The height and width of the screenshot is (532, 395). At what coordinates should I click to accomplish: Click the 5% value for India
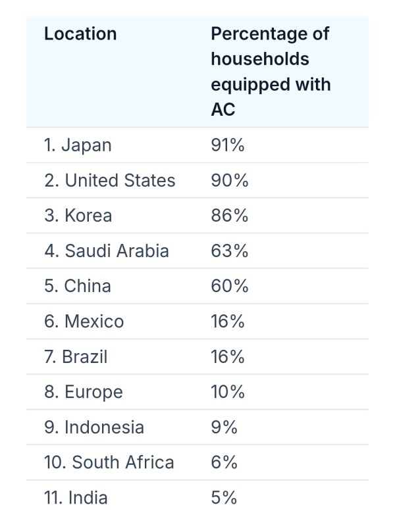[x=224, y=498]
